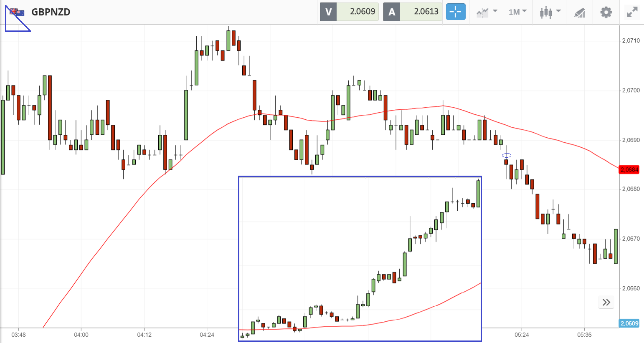Toggle the crosshair cursor button
Screen dimensions: 644x343
pos(455,12)
